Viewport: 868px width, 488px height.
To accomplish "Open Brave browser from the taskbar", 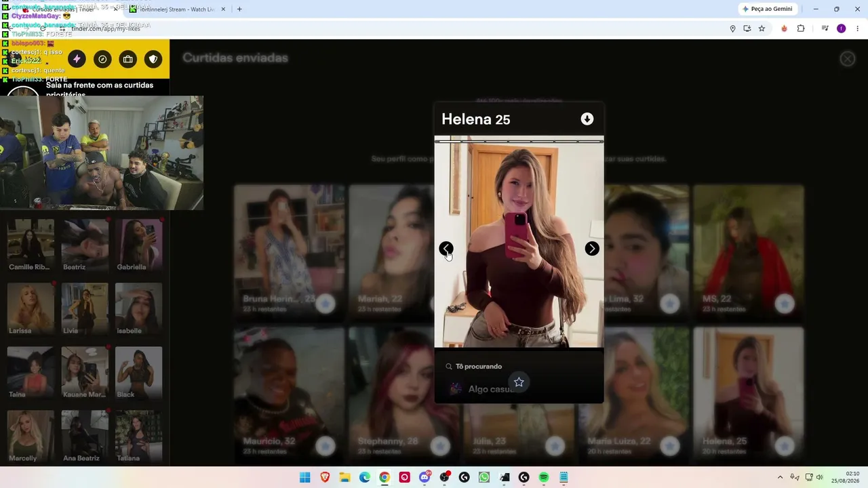I will click(325, 478).
